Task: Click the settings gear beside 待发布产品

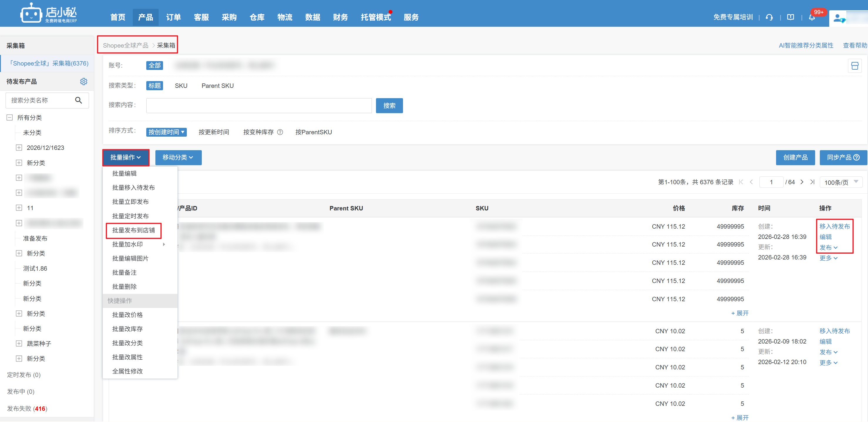Action: click(83, 82)
